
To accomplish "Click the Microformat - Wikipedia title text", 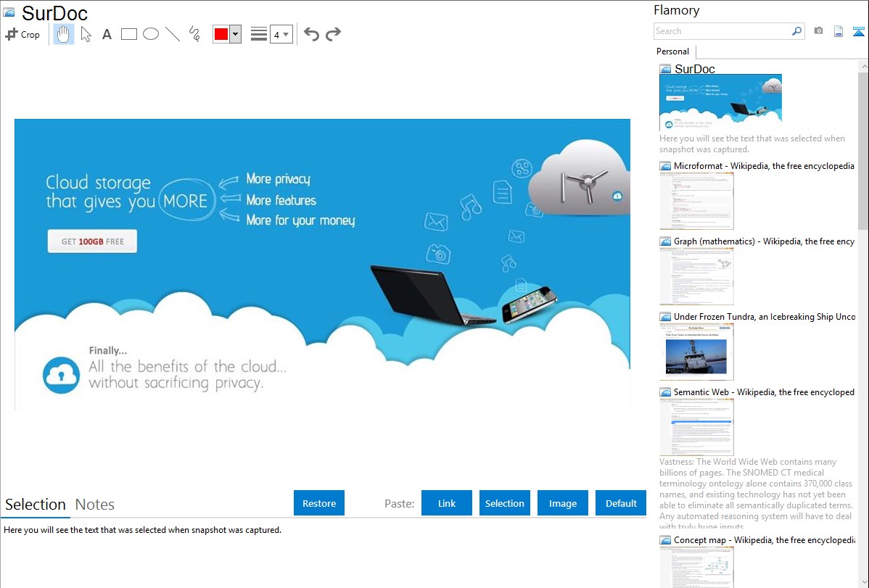I will 764,166.
